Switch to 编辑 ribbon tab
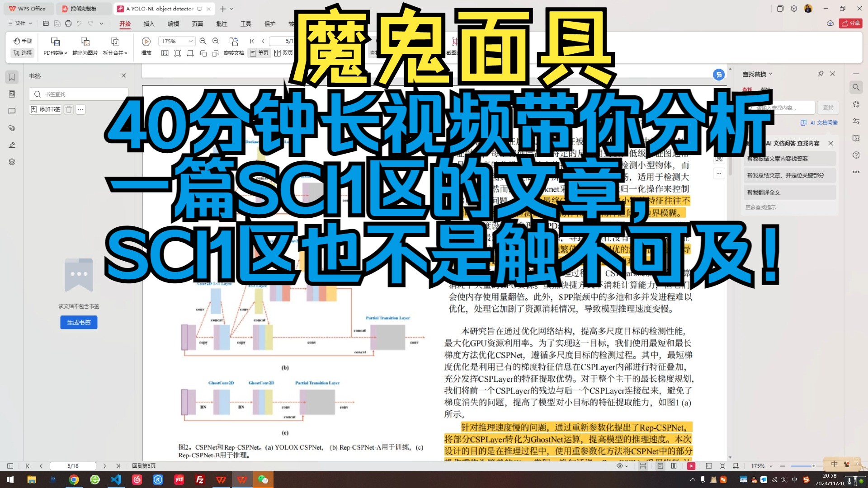This screenshot has width=868, height=488. pos(173,23)
